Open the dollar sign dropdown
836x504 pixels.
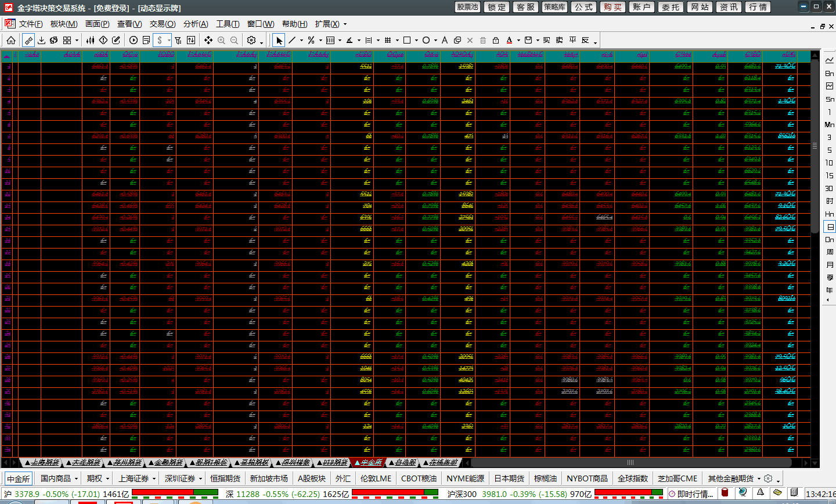pyautogui.click(x=162, y=40)
